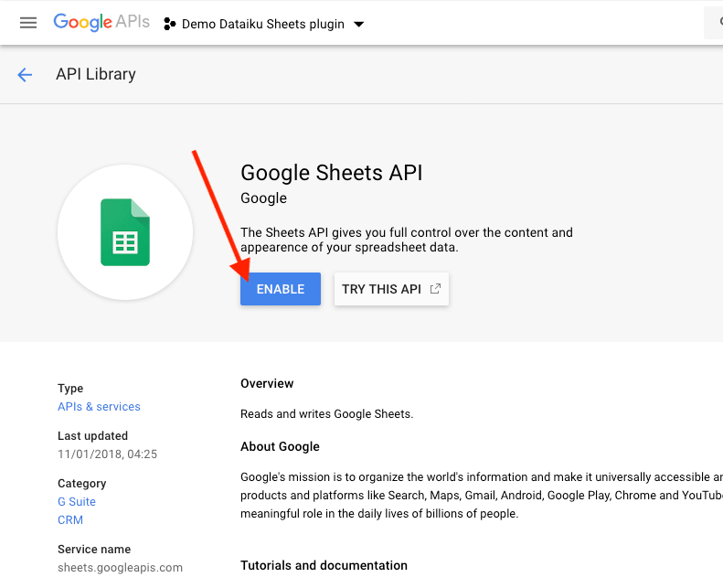Open the APIs & services link

coord(99,406)
